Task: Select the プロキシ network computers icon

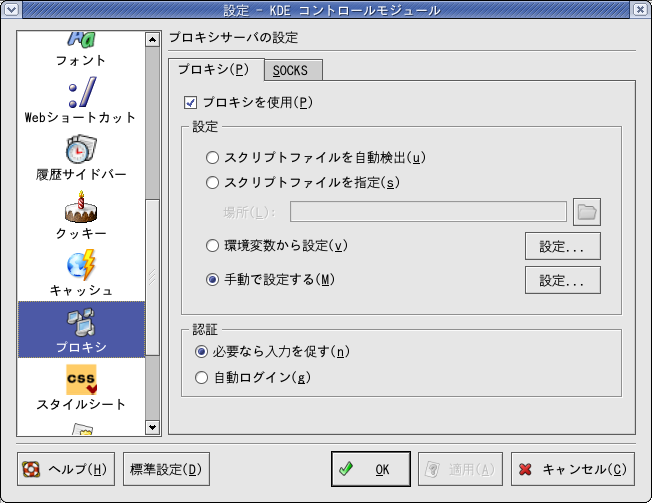Action: point(81,322)
